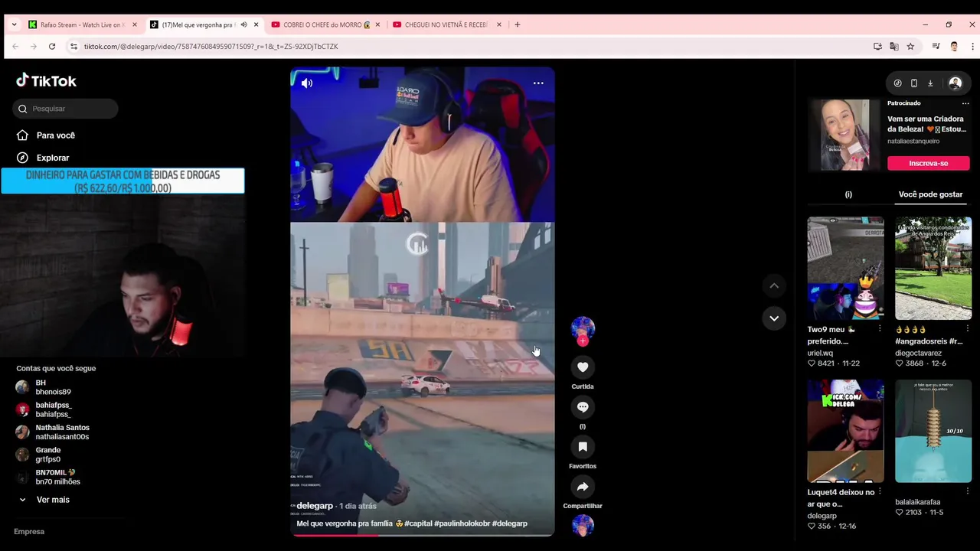Screen dimensions: 980x551
Task: Go to next video down arrow
Action: pyautogui.click(x=774, y=318)
